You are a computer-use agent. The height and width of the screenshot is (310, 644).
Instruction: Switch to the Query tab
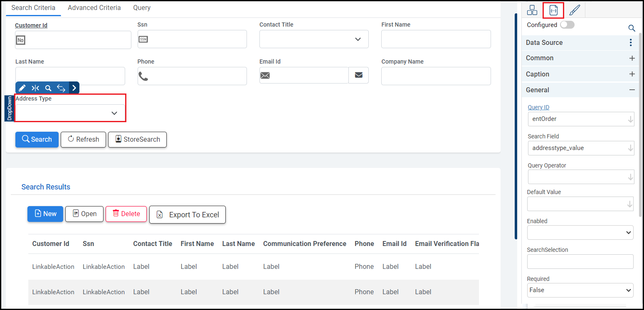pos(142,8)
